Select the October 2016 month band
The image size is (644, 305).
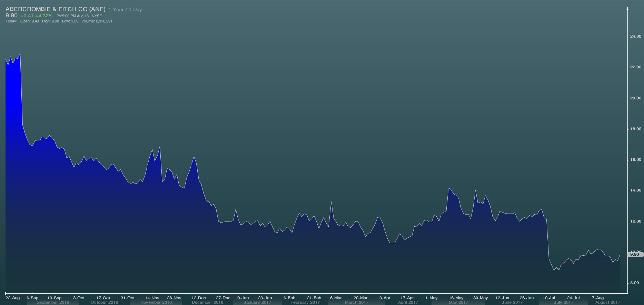click(x=105, y=302)
